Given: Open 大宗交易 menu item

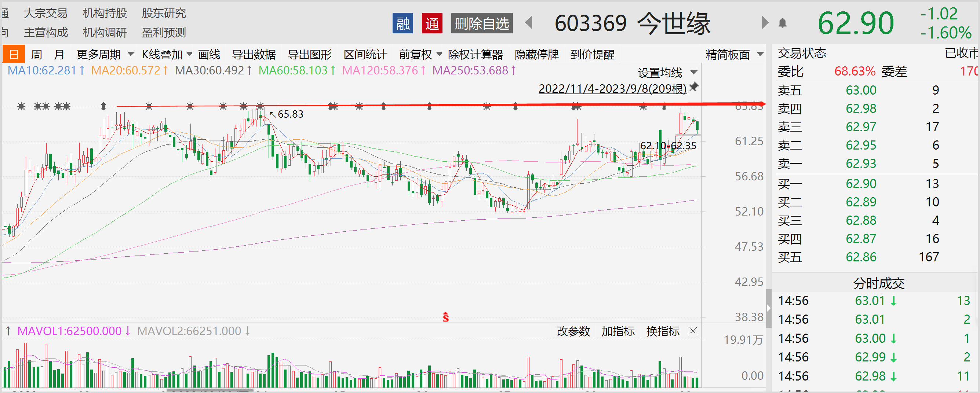Looking at the screenshot, I should tap(45, 13).
